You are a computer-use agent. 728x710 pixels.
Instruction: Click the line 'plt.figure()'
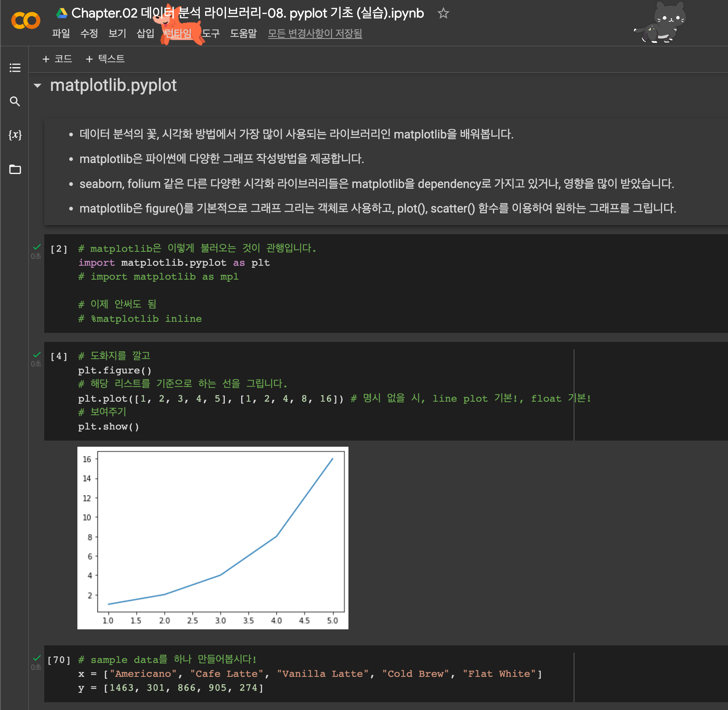[x=115, y=371]
